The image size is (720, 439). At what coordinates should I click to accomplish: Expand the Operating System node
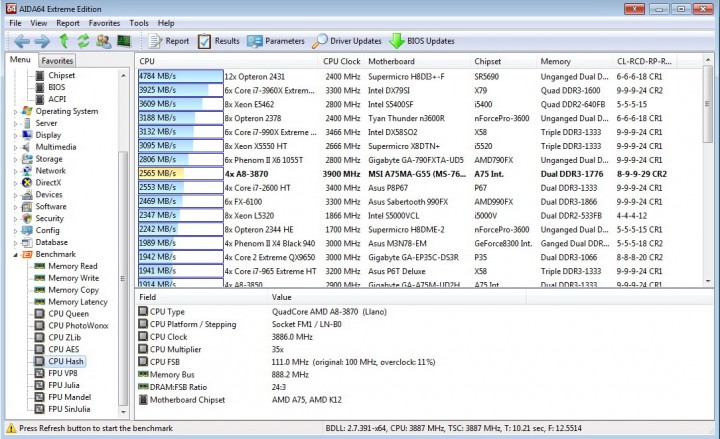(x=15, y=112)
